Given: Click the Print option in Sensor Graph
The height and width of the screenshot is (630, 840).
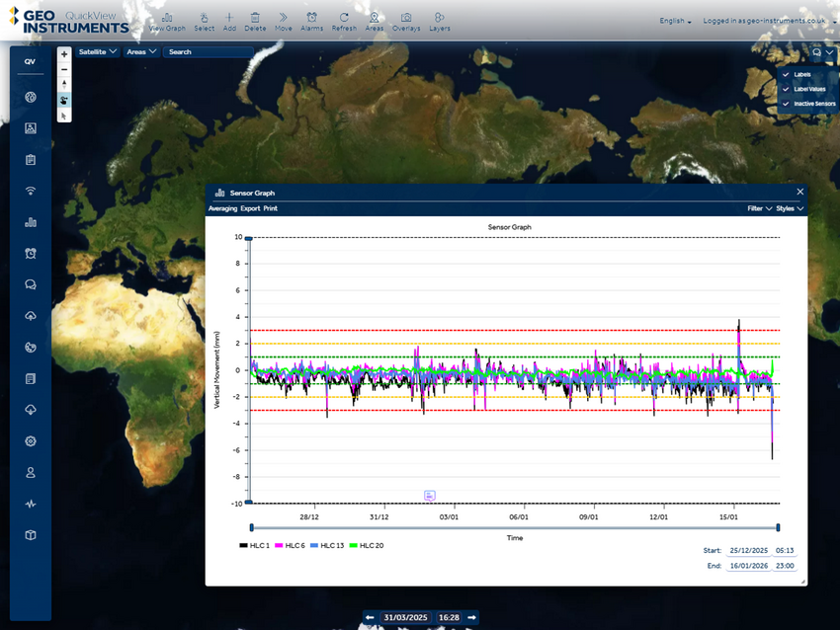Looking at the screenshot, I should tap(271, 209).
